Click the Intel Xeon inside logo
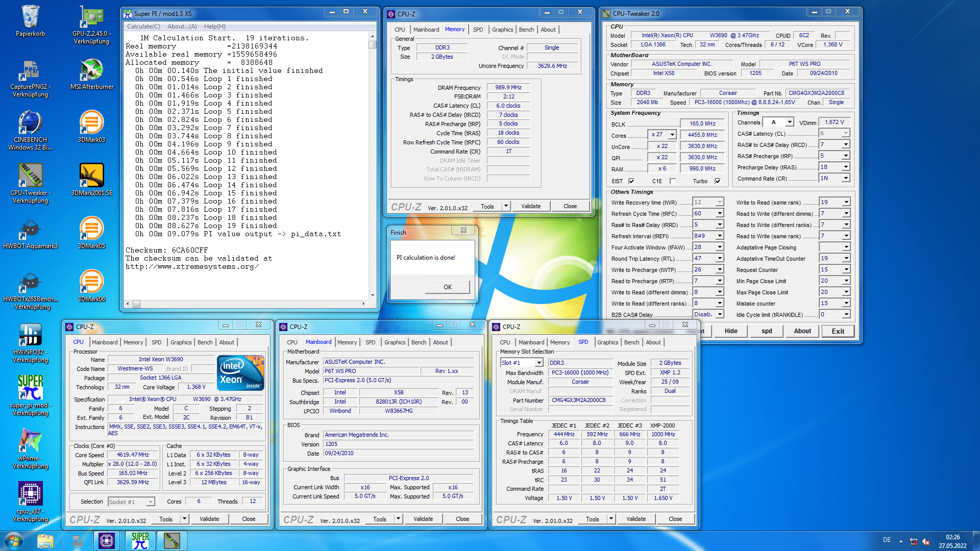 point(240,373)
